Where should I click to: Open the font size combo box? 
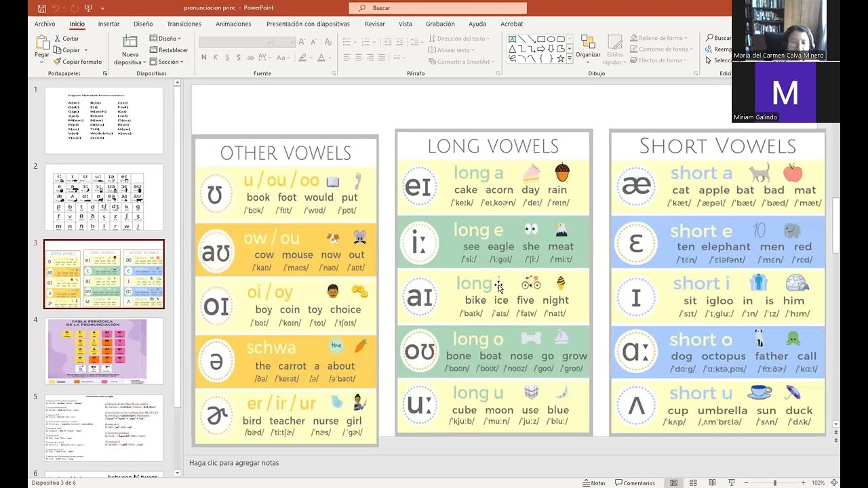pos(284,43)
